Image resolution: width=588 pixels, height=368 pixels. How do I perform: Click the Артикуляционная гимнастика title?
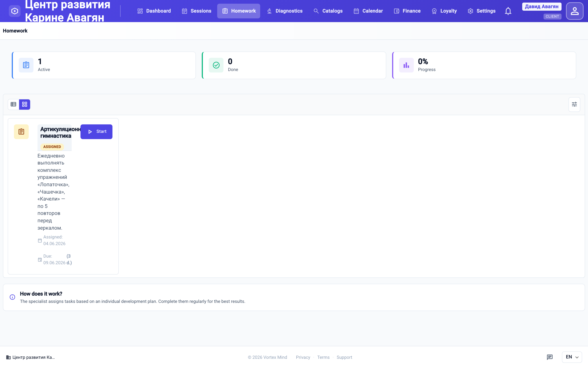click(x=60, y=132)
